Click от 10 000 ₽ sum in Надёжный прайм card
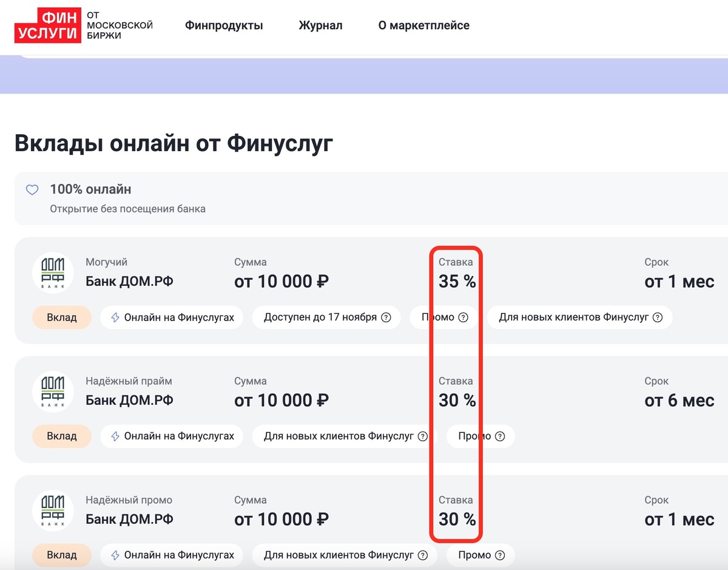This screenshot has height=570, width=728. click(281, 400)
